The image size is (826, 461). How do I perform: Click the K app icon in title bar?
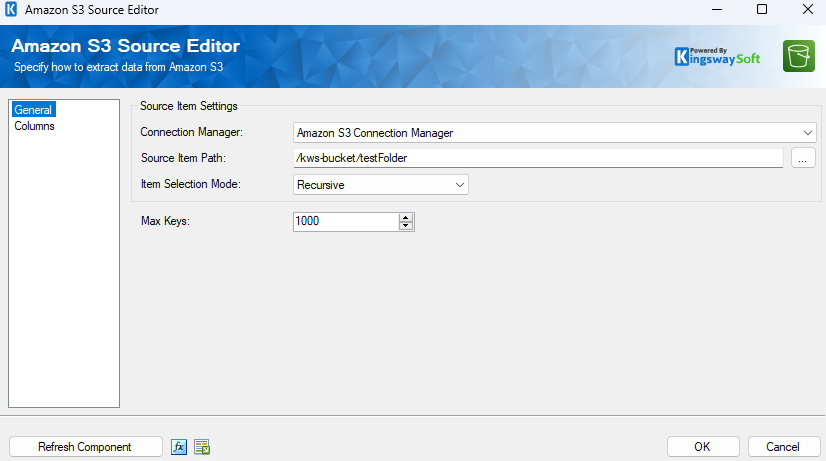click(x=11, y=9)
